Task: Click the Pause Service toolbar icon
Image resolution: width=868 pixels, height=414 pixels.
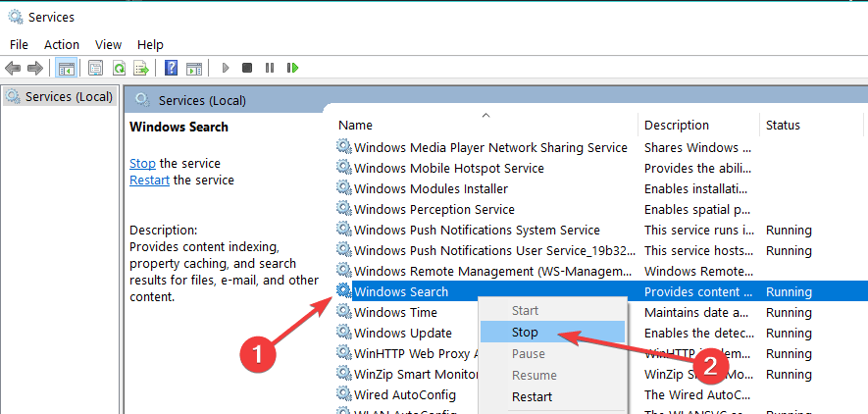Action: (x=270, y=68)
